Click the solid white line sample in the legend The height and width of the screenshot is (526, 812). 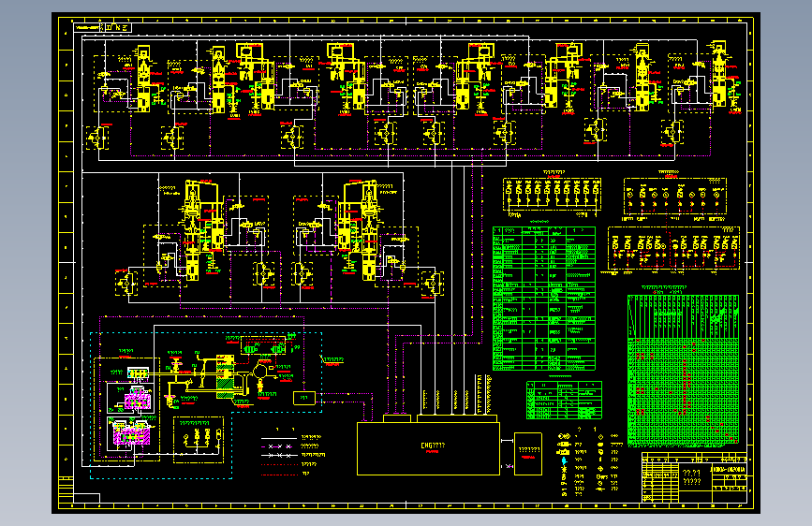click(x=278, y=437)
